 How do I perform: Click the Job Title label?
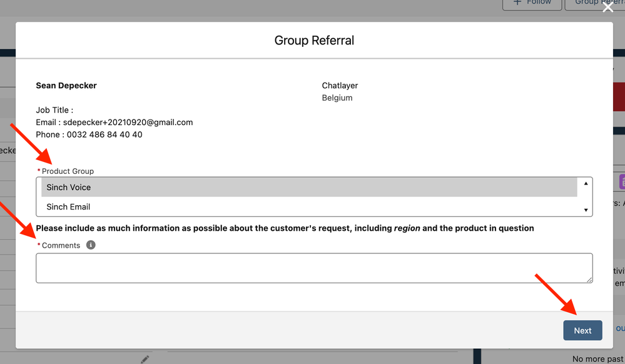[x=54, y=110]
